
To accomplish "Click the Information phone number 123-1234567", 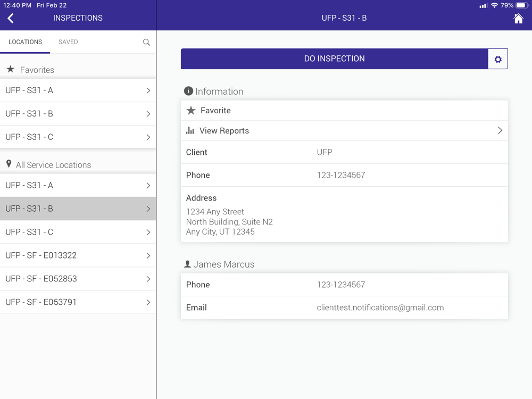I will point(341,175).
